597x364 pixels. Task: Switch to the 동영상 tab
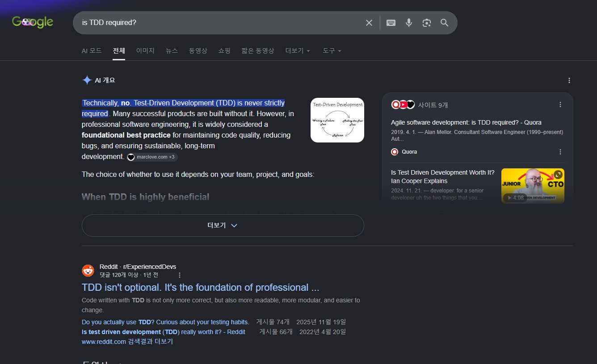pos(198,51)
